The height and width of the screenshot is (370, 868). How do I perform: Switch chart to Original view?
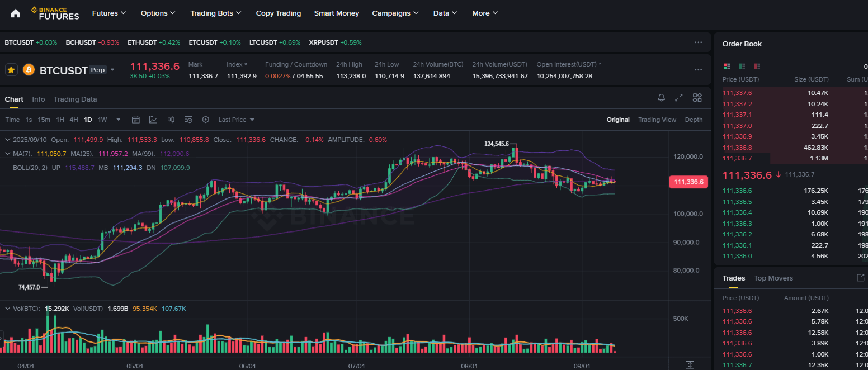coord(618,120)
